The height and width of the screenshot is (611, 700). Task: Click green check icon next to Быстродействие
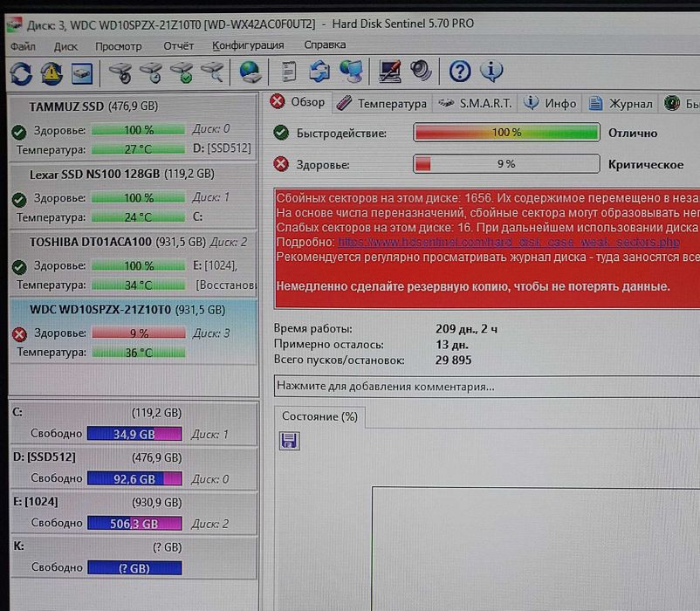[281, 133]
